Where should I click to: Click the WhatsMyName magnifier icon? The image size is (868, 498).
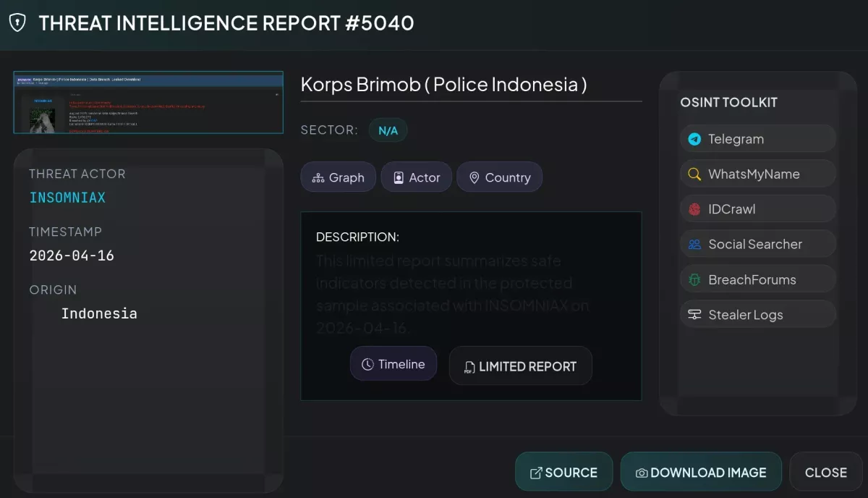[x=694, y=174]
